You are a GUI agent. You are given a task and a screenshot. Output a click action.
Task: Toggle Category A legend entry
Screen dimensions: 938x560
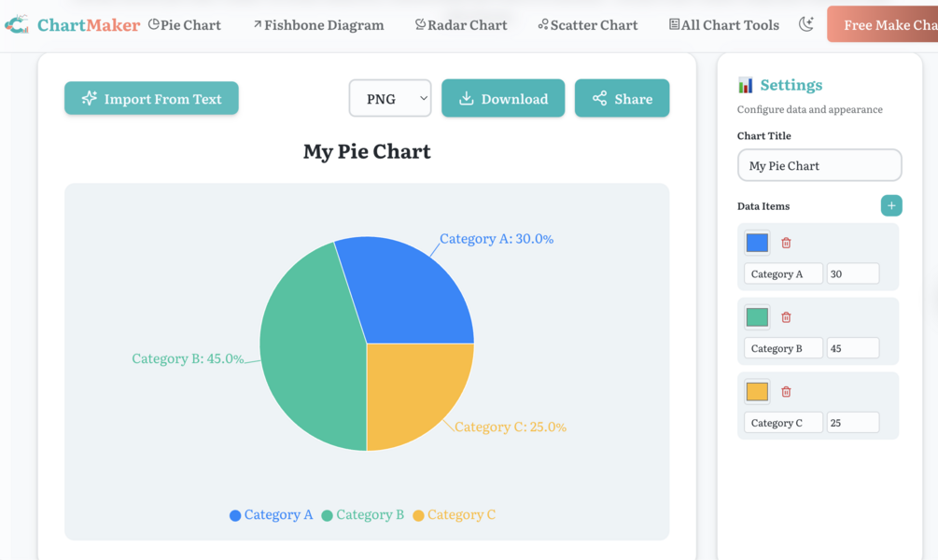click(271, 514)
